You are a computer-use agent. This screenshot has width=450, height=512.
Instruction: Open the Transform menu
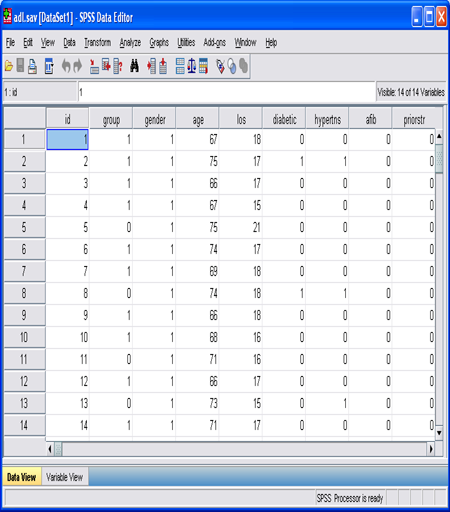pos(97,42)
